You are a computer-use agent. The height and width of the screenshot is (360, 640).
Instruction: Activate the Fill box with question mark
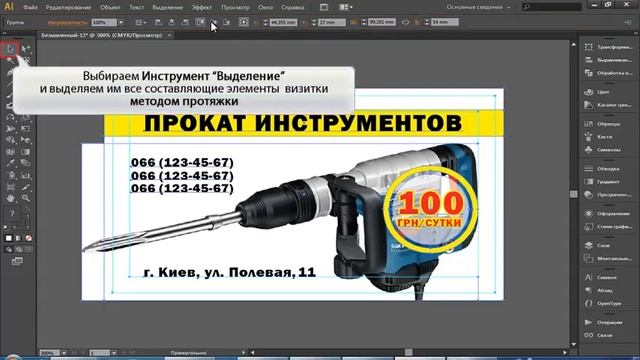pyautogui.click(x=12, y=213)
